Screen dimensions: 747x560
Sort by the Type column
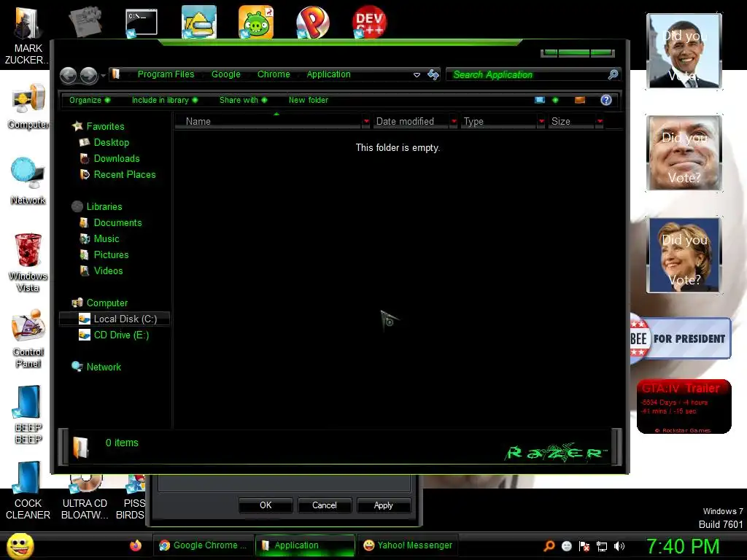(499, 122)
